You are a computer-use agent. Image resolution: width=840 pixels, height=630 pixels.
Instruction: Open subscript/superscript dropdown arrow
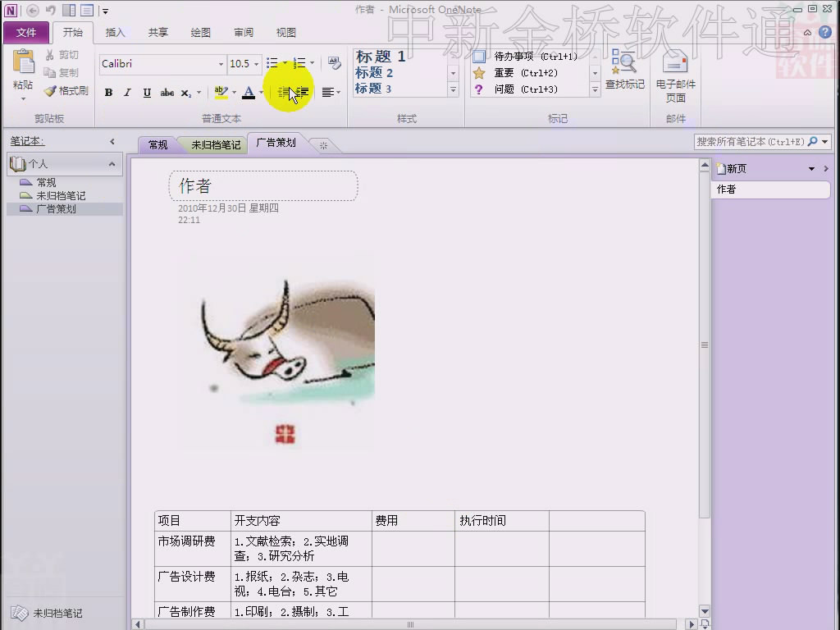(199, 93)
